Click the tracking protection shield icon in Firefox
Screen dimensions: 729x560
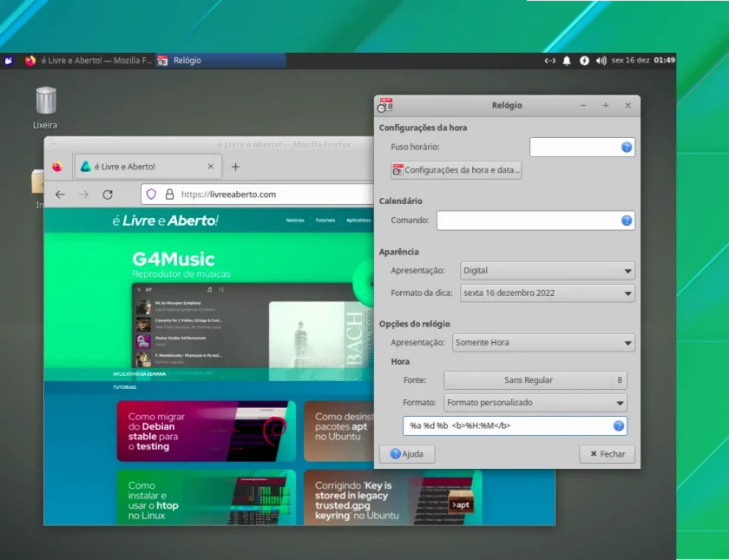pyautogui.click(x=151, y=194)
